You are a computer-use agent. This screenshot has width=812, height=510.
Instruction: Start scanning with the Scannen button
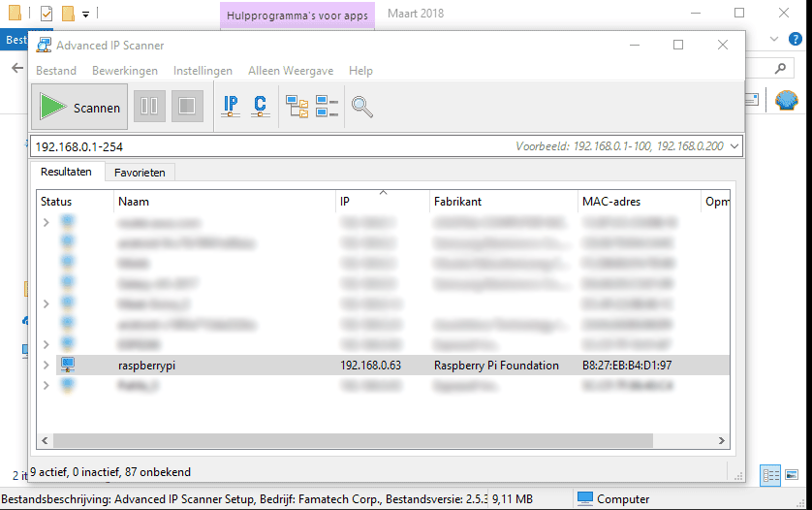tap(79, 107)
